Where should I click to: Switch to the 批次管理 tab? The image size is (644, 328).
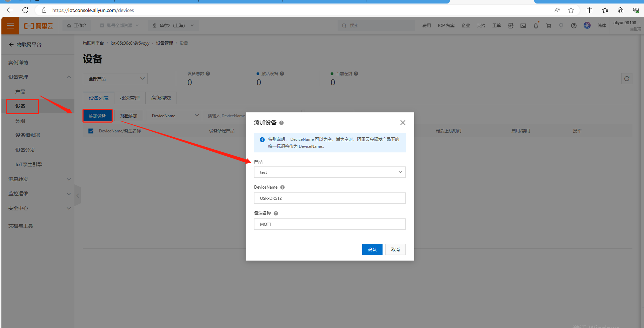tap(130, 98)
